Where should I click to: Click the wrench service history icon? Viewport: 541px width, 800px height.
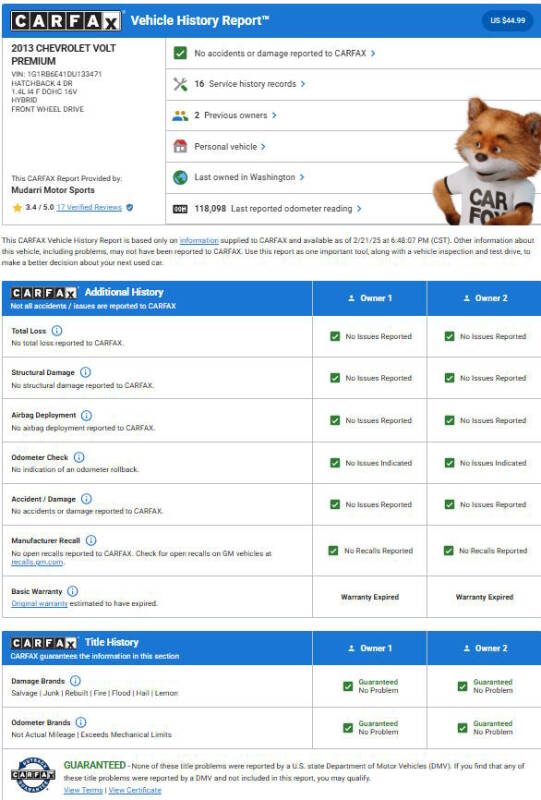180,84
